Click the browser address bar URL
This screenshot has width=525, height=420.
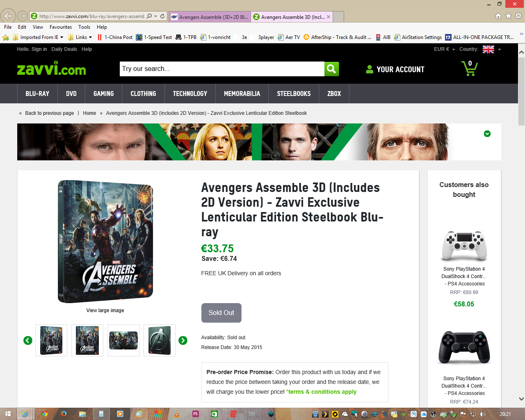pos(92,16)
